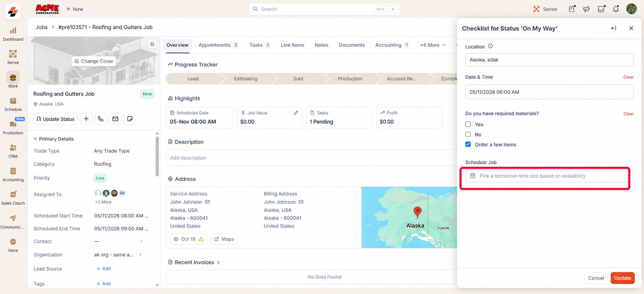This screenshot has height=294, width=644.
Task: Open the checklist icon in top header
Action: tap(572, 9)
